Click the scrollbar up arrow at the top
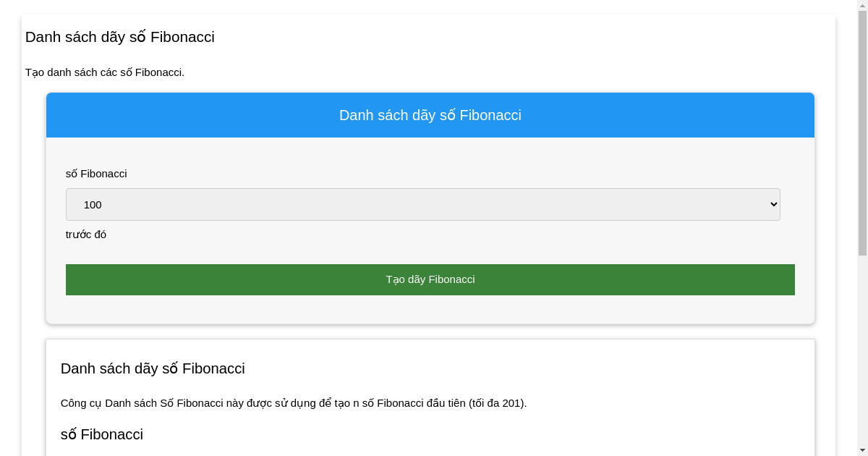The width and height of the screenshot is (868, 456). pos(862,5)
